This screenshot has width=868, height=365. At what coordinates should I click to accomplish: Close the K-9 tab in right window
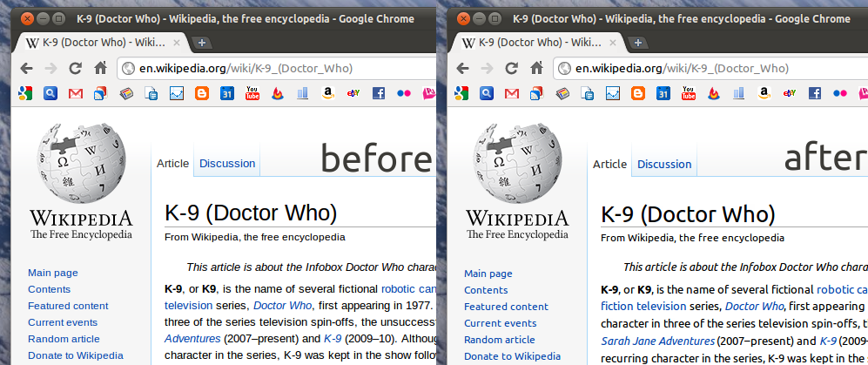(x=613, y=43)
